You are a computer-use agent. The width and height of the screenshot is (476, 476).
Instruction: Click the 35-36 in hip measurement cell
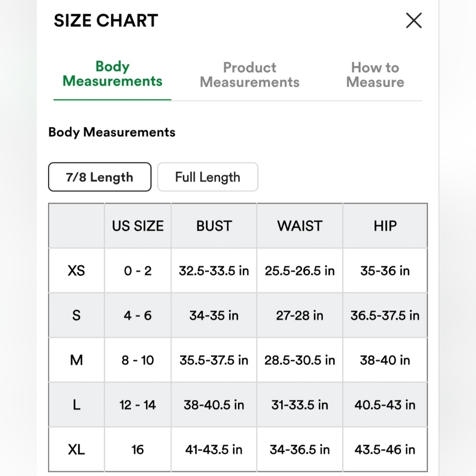point(385,270)
